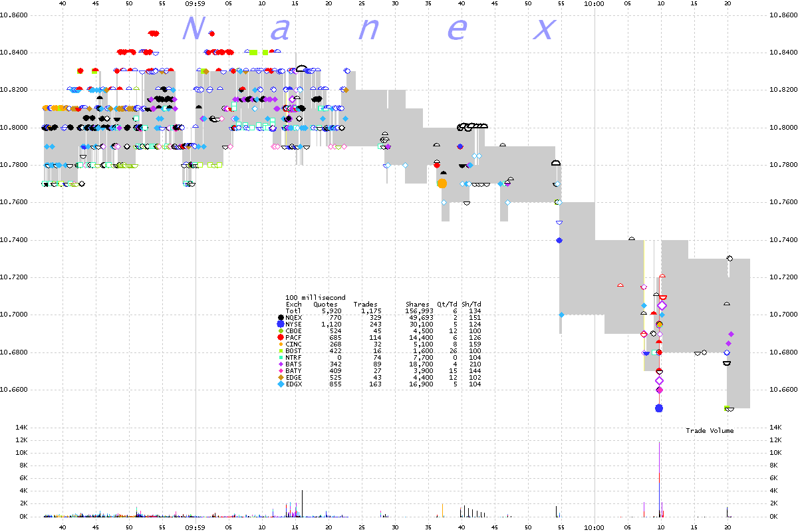Click the "Exch" column header
The height and width of the screenshot is (532, 798).
tap(293, 304)
